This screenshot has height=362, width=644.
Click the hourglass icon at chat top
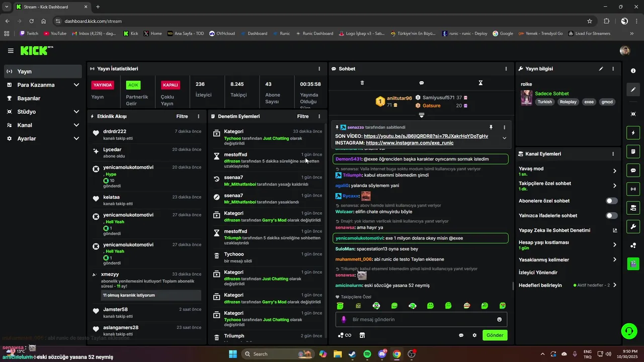pyautogui.click(x=480, y=83)
